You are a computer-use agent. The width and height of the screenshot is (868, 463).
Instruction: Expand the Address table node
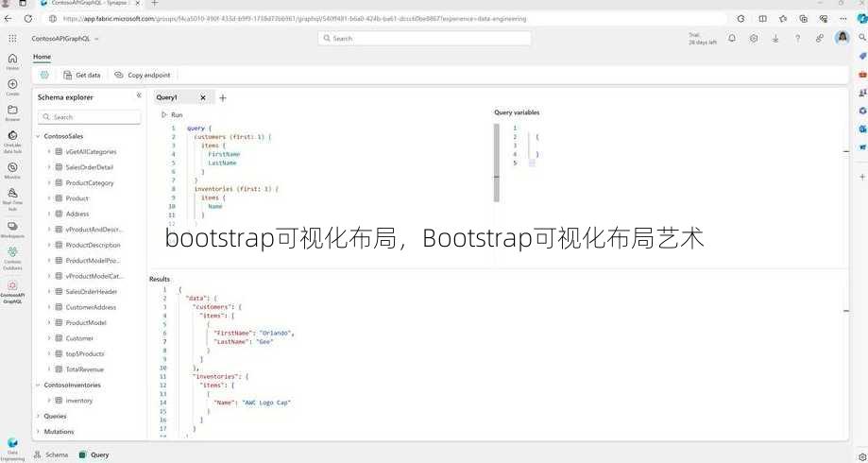(49, 214)
